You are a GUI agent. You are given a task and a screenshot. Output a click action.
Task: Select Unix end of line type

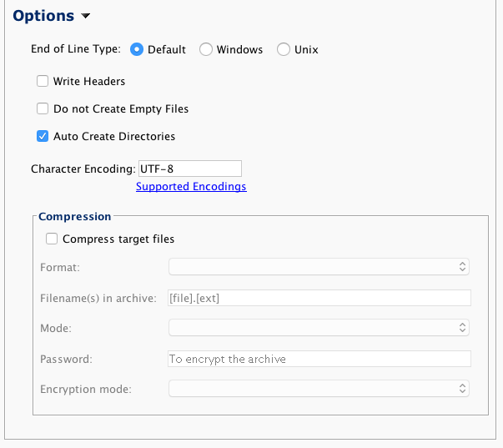[x=284, y=50]
